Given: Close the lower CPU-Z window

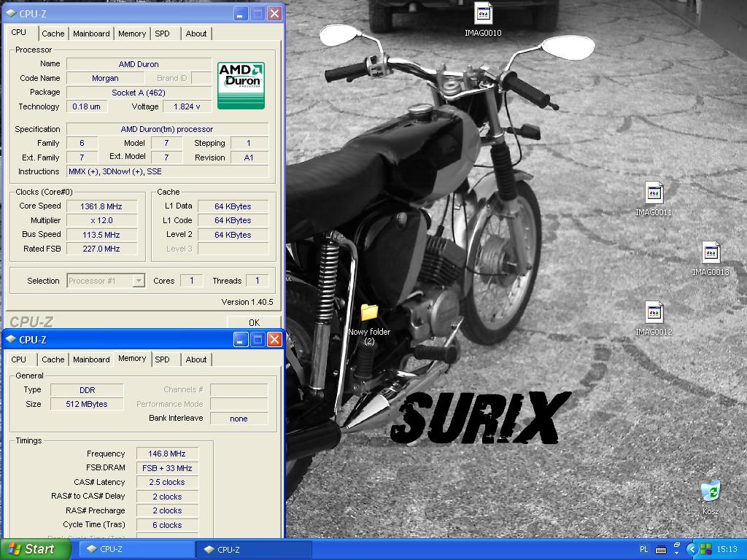Looking at the screenshot, I should (x=274, y=340).
